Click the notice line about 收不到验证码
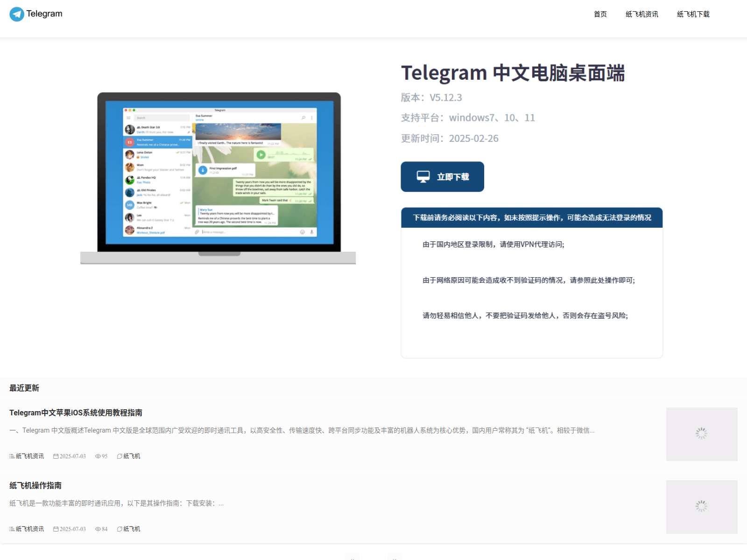747x560 pixels. pos(529,280)
